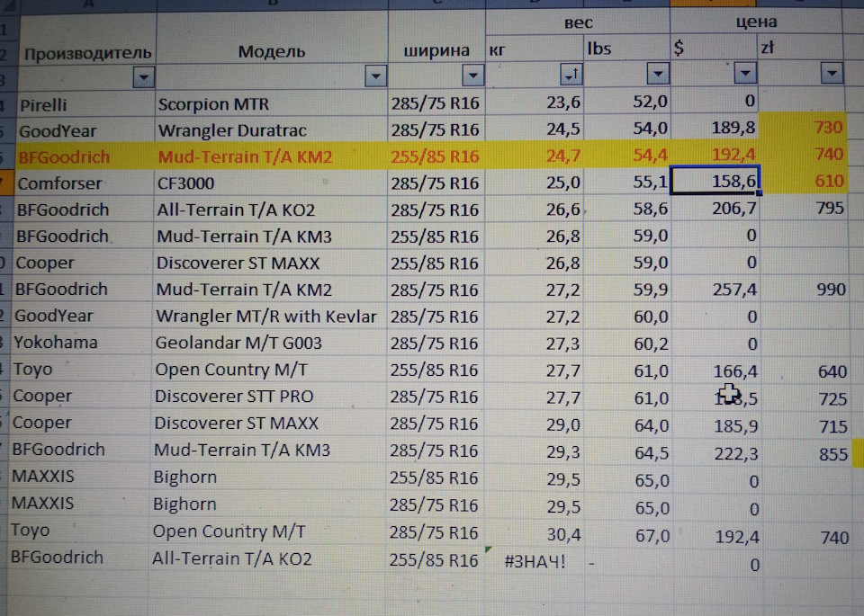Select the 30,4 kg weight cell
864x616 pixels.
(x=534, y=534)
